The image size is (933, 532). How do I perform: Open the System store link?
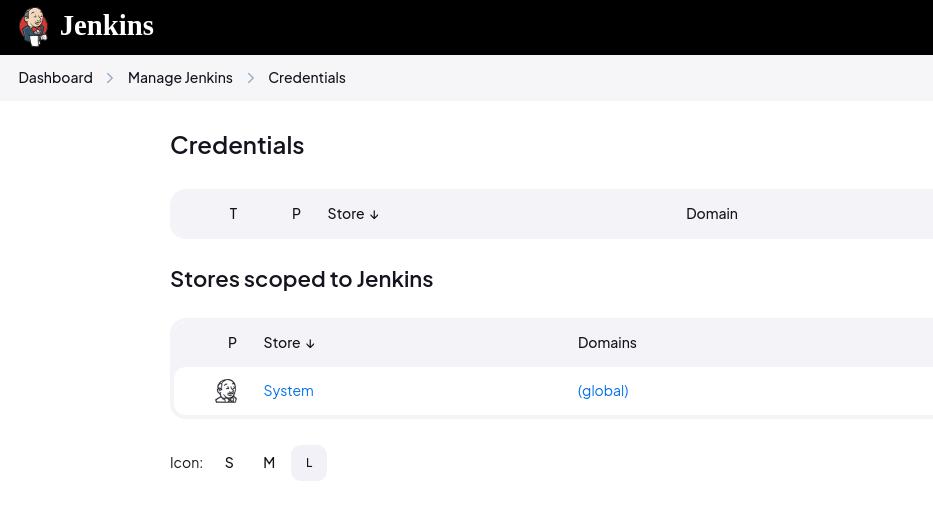tap(289, 391)
